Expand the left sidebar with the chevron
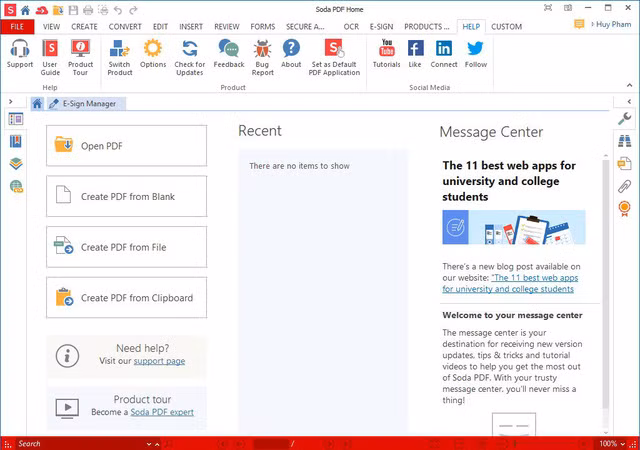 point(11,102)
